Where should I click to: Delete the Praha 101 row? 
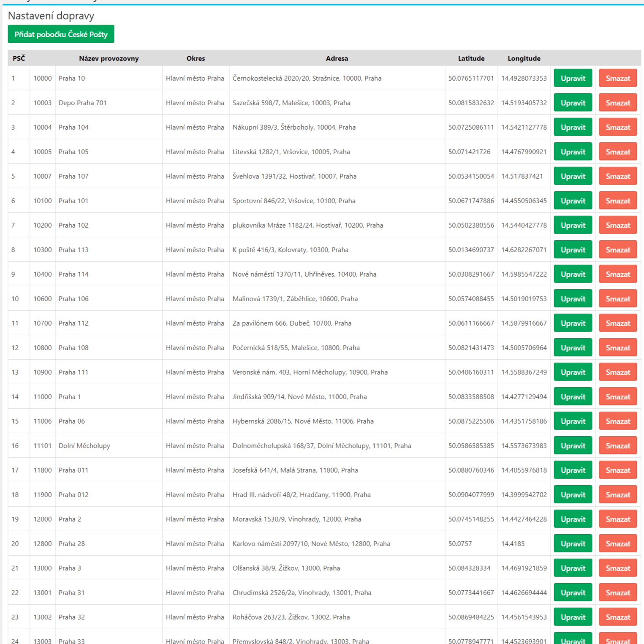(617, 201)
